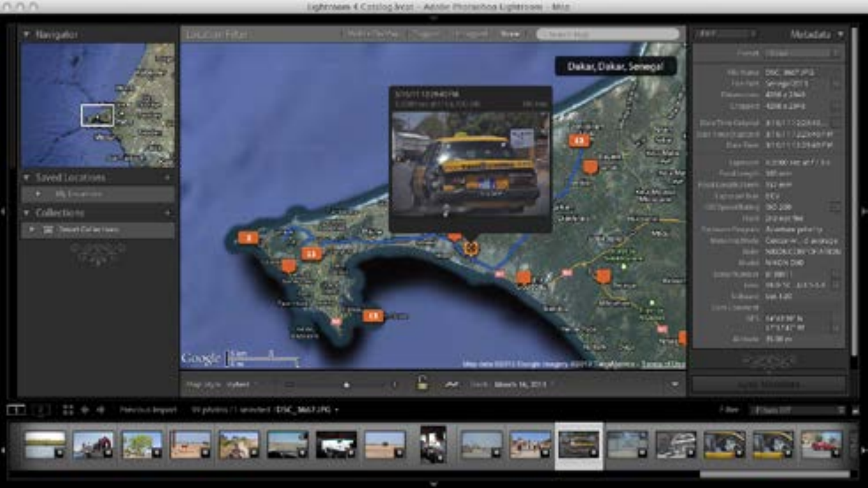Open the GPS tracklogs menu icon

coord(452,385)
